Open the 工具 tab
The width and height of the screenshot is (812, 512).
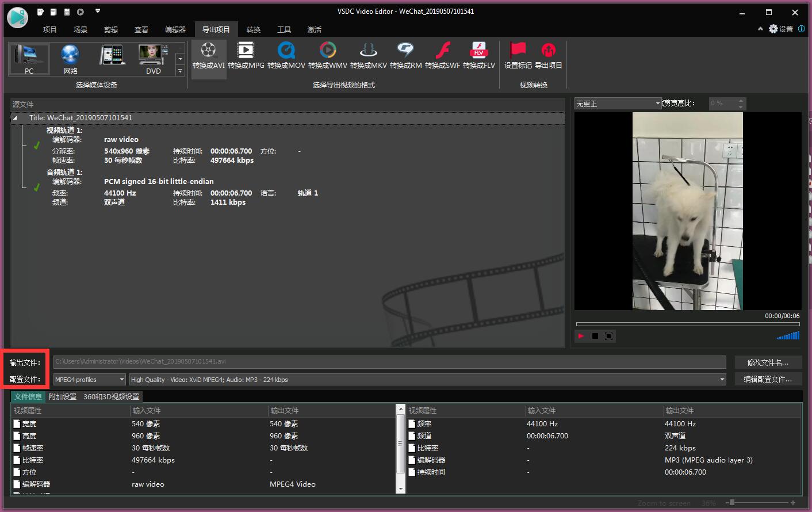(x=284, y=30)
